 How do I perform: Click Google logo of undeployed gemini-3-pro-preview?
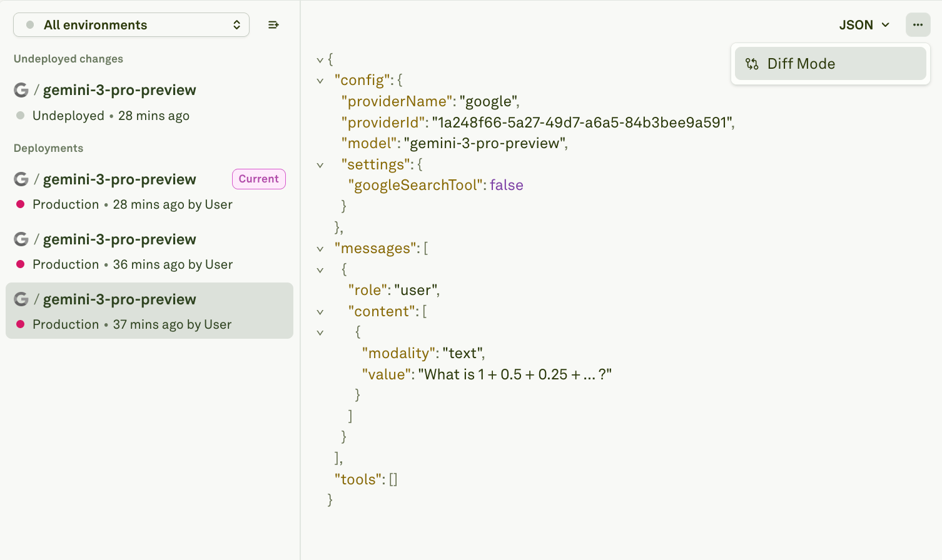pyautogui.click(x=21, y=90)
